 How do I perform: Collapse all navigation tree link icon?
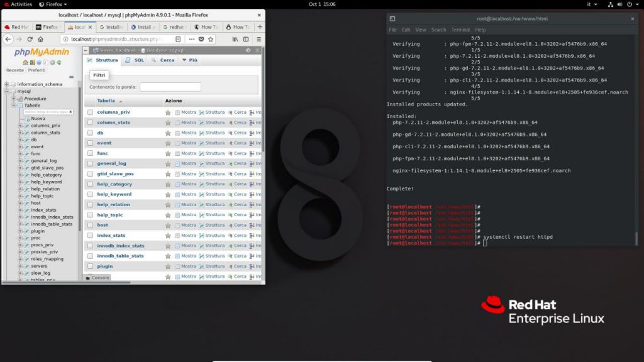[x=72, y=77]
